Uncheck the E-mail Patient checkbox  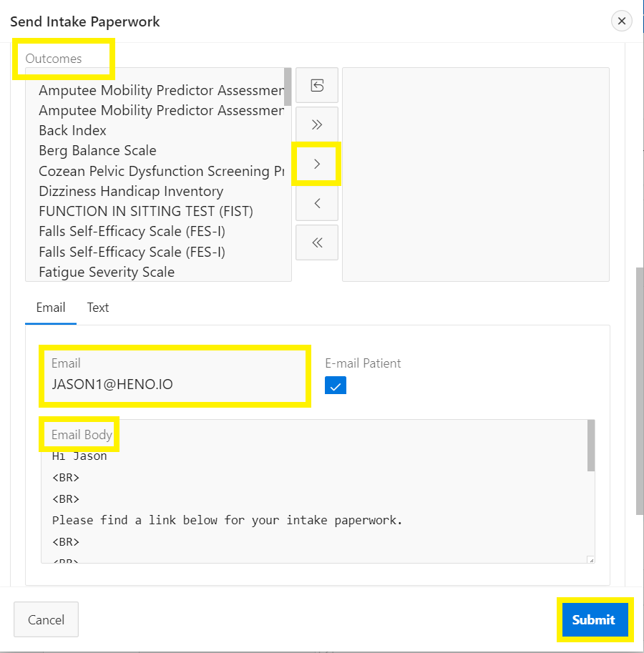(x=335, y=385)
